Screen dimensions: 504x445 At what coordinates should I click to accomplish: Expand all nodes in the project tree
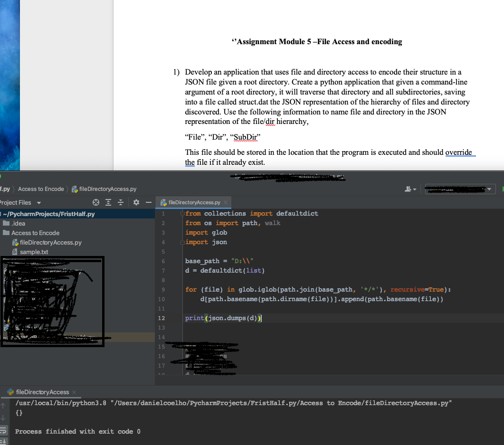coord(108,202)
